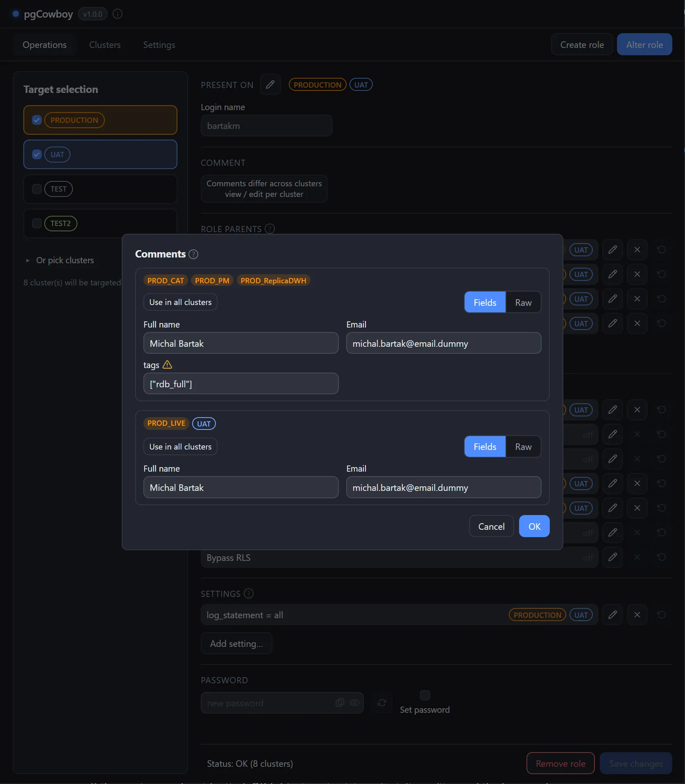Click the PROD_PM cluster tag

pyautogui.click(x=212, y=280)
